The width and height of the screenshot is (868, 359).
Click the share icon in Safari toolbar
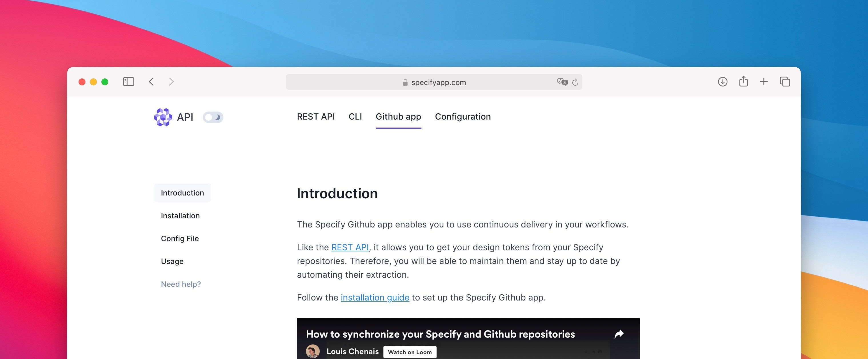743,81
